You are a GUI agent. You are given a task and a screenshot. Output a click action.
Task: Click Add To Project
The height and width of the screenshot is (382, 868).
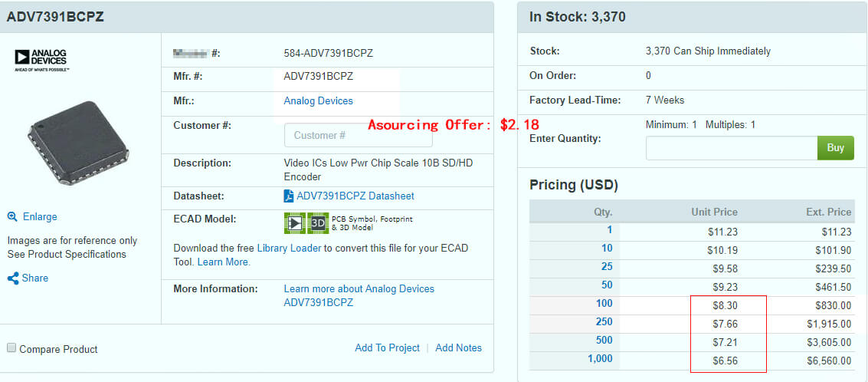(387, 348)
